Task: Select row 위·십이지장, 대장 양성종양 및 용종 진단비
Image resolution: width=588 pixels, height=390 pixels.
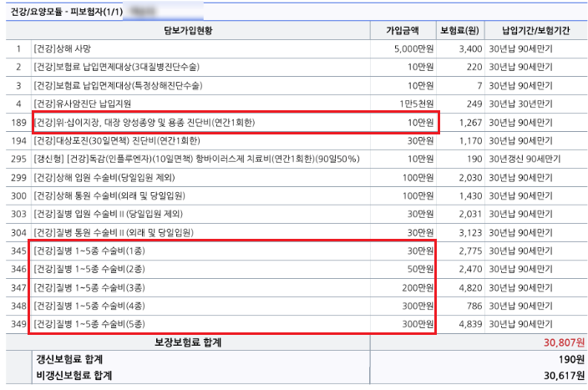Action: (x=297, y=122)
